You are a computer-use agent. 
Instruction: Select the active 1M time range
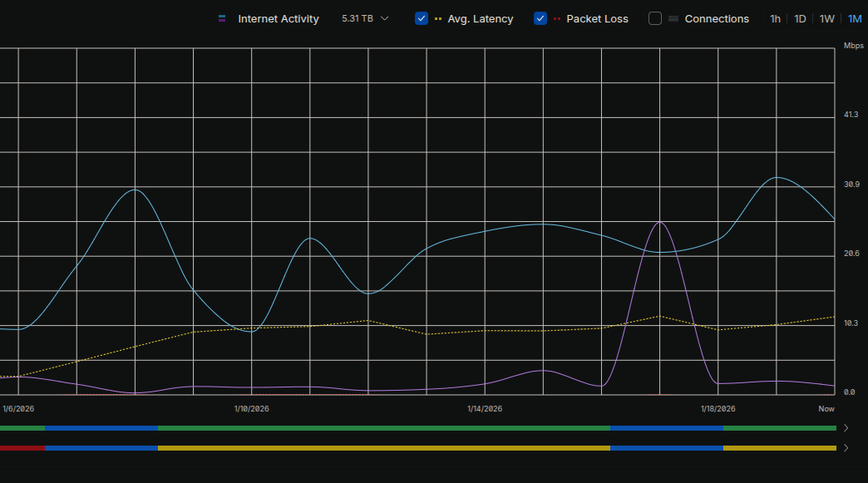tap(854, 18)
